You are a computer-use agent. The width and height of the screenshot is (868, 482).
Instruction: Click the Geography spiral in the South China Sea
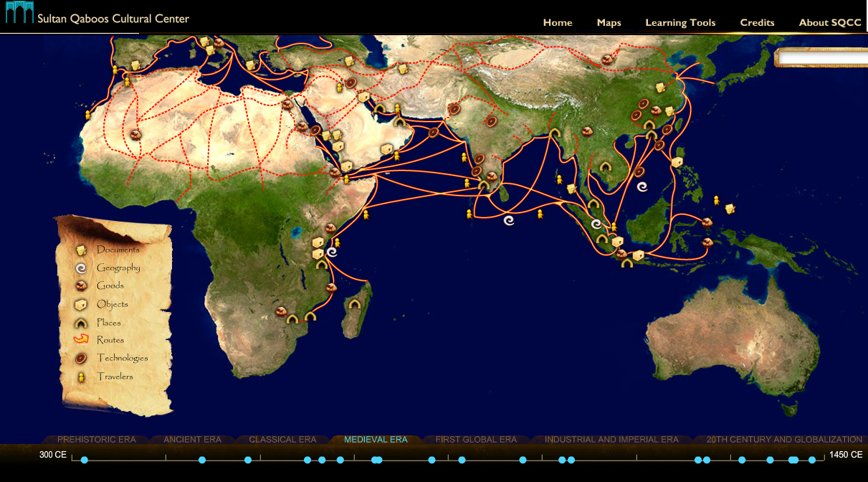pos(642,186)
